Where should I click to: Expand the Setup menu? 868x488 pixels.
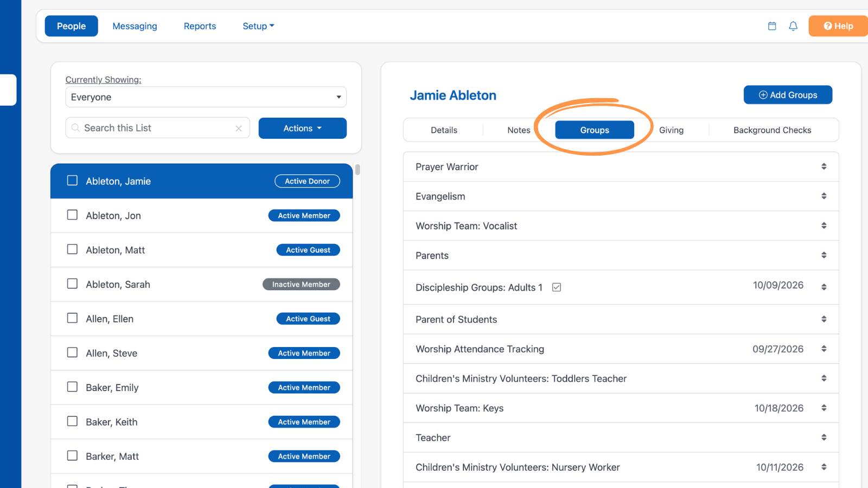pyautogui.click(x=258, y=26)
